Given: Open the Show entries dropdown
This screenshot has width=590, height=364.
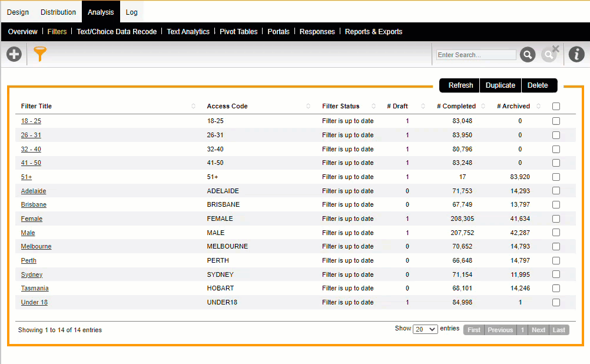Looking at the screenshot, I should 425,329.
